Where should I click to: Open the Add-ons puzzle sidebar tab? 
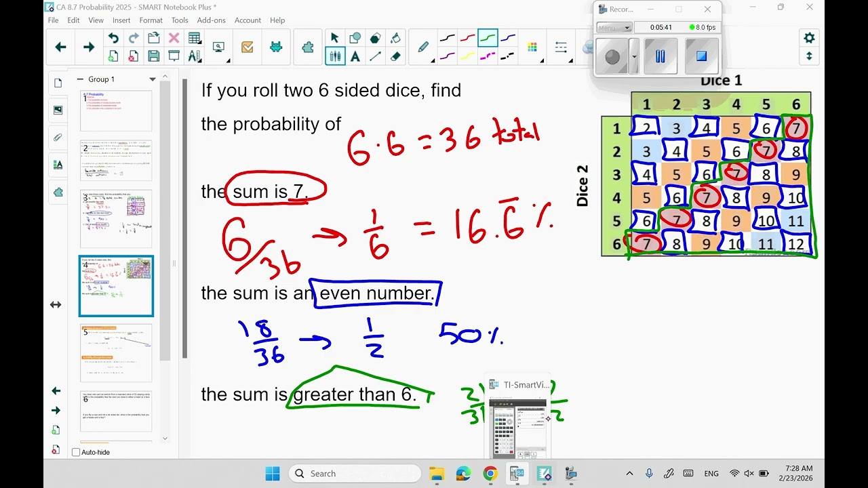[x=58, y=192]
